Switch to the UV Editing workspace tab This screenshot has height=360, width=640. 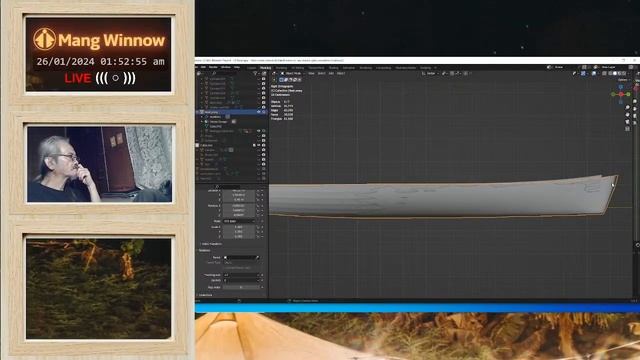298,68
